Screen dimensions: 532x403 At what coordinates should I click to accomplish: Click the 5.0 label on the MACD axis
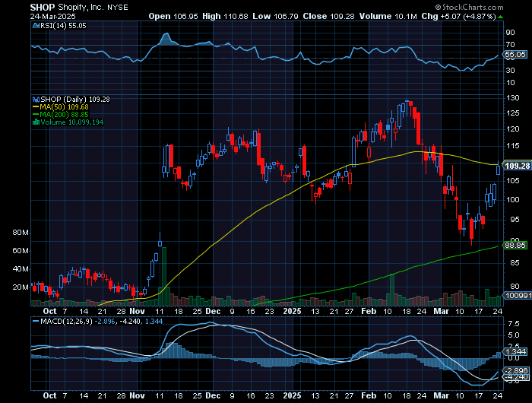tap(514, 335)
